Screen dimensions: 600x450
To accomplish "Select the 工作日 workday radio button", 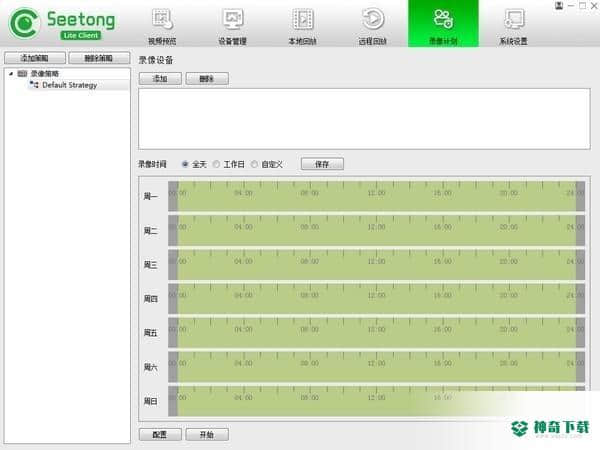I will pyautogui.click(x=217, y=164).
